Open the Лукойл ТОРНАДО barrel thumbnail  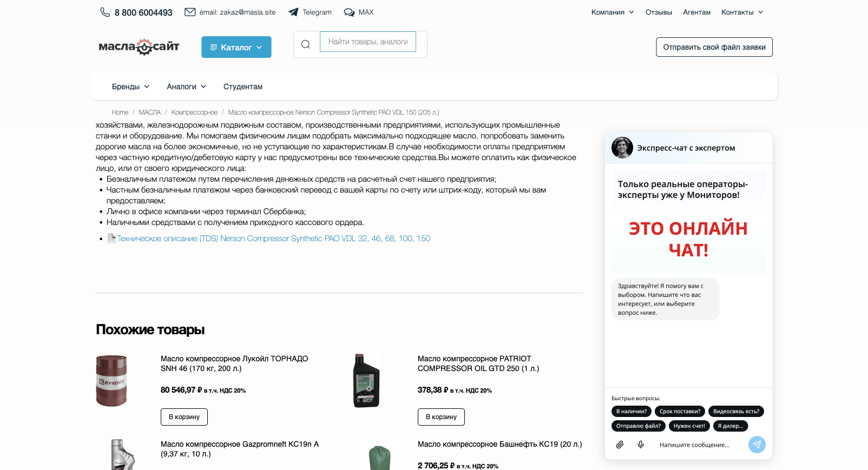tap(111, 381)
